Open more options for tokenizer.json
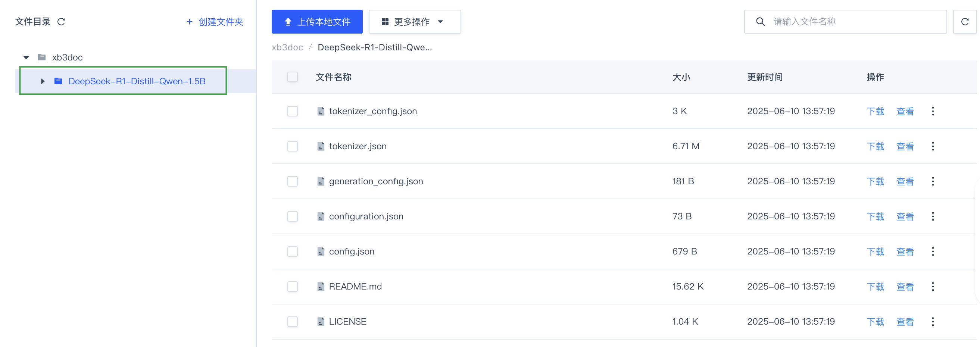Image resolution: width=980 pixels, height=347 pixels. pos(933,146)
